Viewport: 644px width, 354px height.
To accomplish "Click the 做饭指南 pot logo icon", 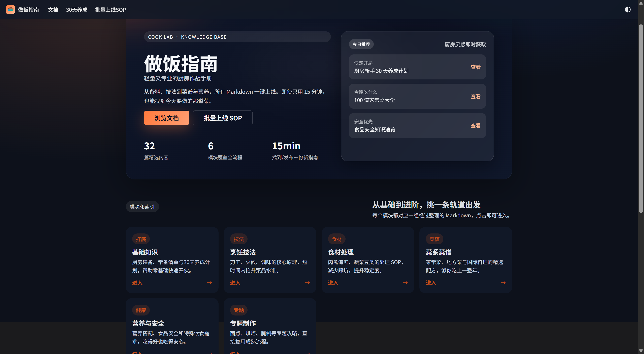I will pyautogui.click(x=10, y=9).
